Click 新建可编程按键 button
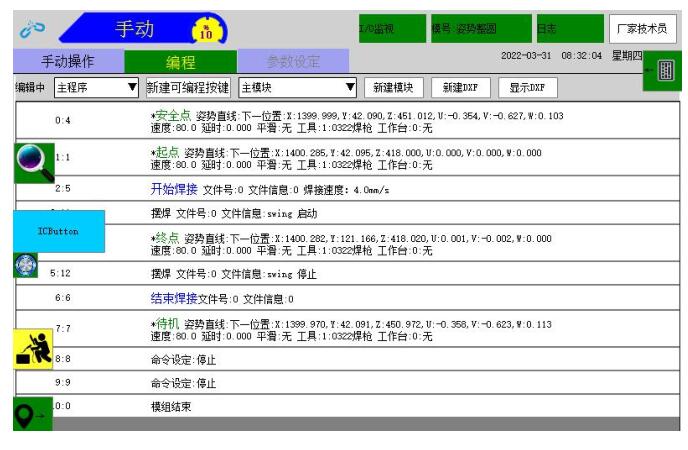 click(188, 88)
